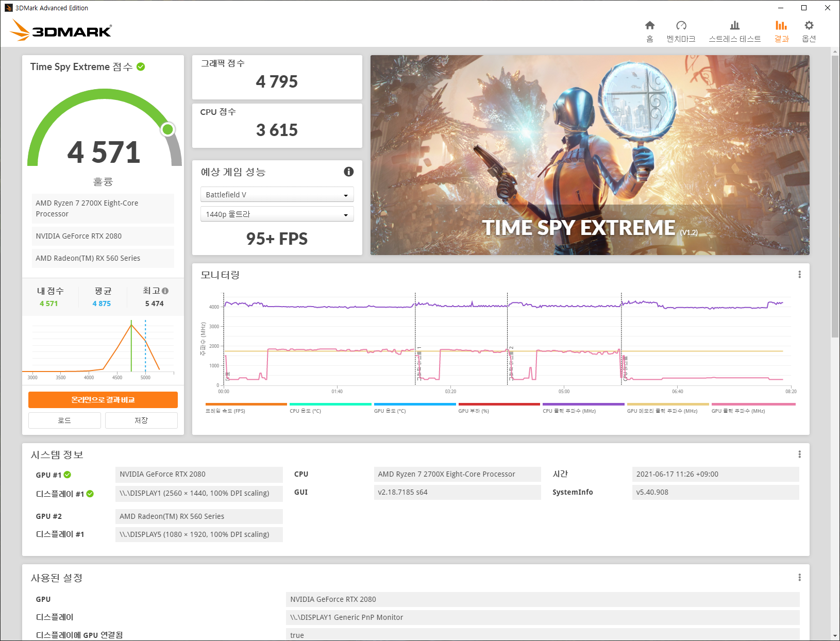The height and width of the screenshot is (641, 840).
Task: Click the score distribution chart
Action: [98, 348]
